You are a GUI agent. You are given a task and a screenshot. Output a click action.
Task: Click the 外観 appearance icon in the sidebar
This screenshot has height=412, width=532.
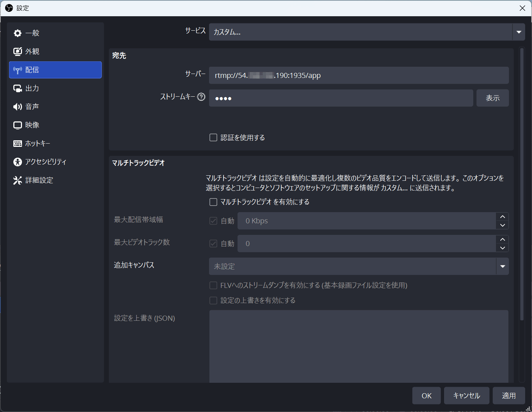pos(18,52)
